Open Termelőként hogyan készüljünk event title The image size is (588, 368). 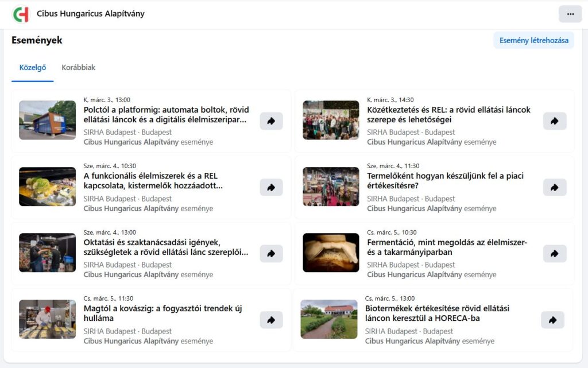[x=445, y=181]
